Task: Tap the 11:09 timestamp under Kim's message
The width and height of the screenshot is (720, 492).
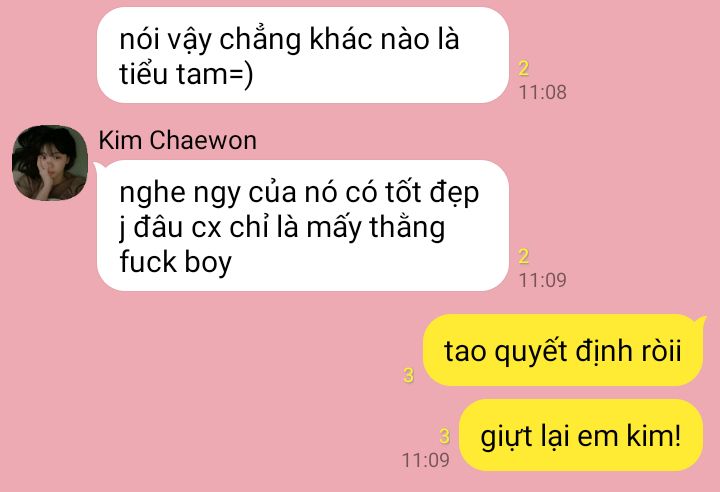Action: coord(542,280)
